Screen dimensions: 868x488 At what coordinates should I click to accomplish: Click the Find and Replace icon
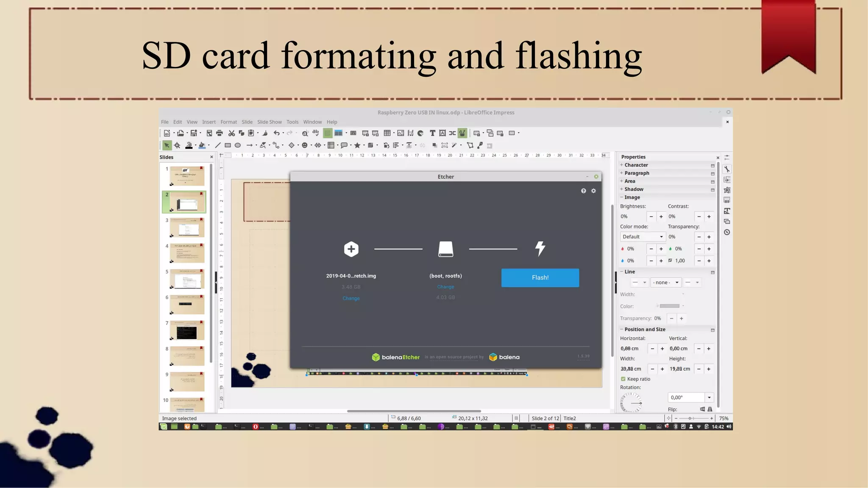(305, 133)
